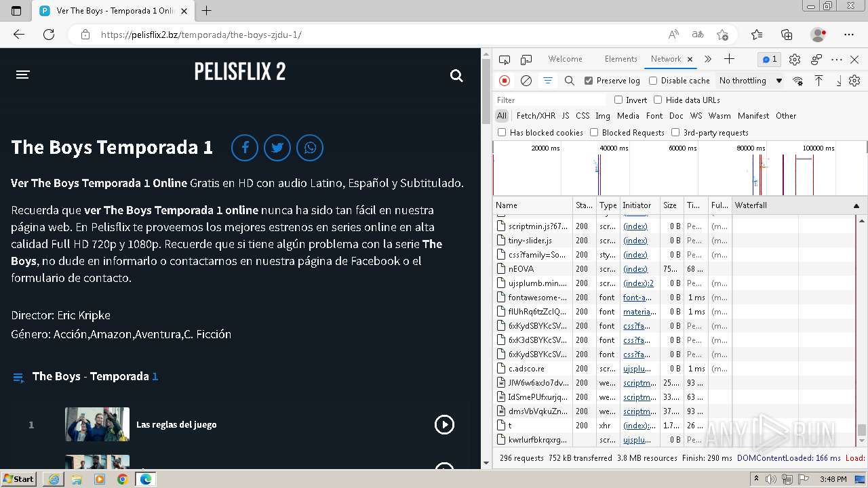Share the page on Twitter
Image resolution: width=868 pixels, height=488 pixels.
pyautogui.click(x=277, y=148)
